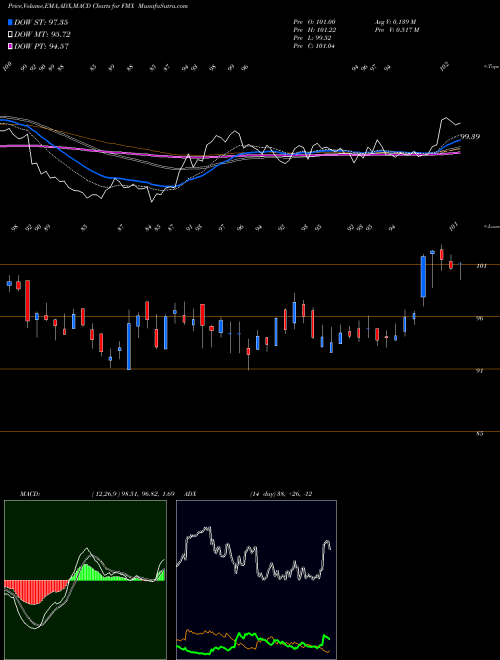This screenshot has width=500, height=660.
Task: Click the 'MACD:' panel heading
Action: pos(30,494)
